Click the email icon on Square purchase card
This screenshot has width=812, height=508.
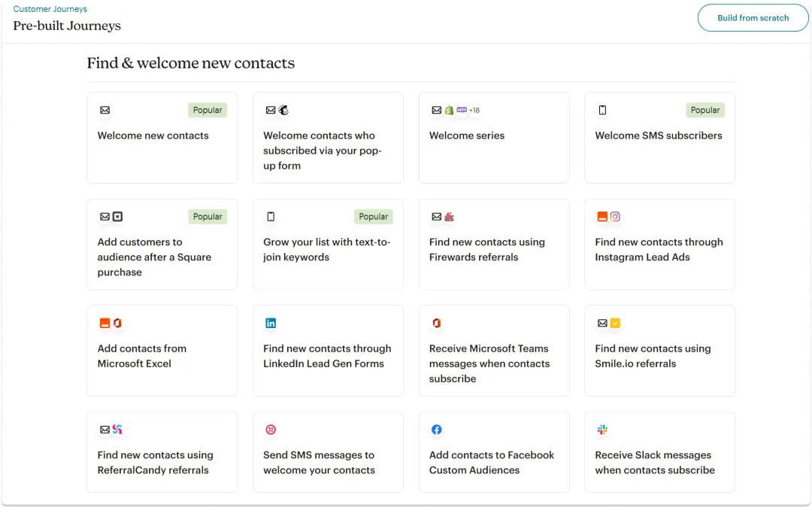point(105,217)
